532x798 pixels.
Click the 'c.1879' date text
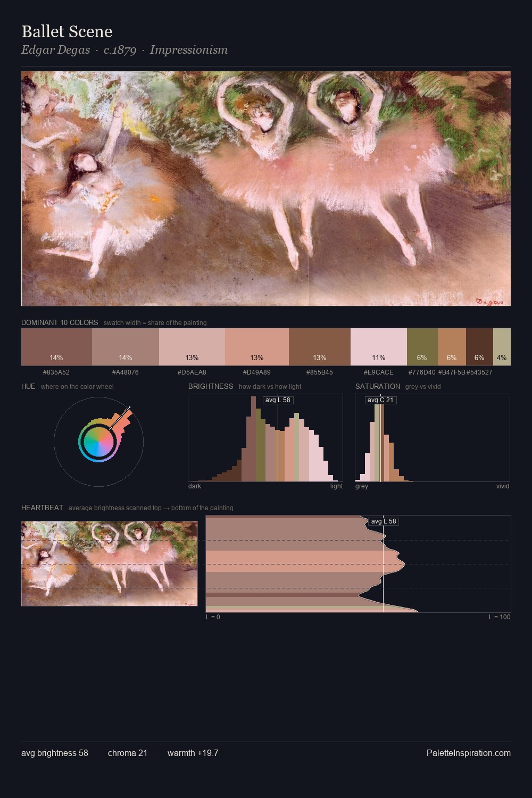(x=120, y=50)
